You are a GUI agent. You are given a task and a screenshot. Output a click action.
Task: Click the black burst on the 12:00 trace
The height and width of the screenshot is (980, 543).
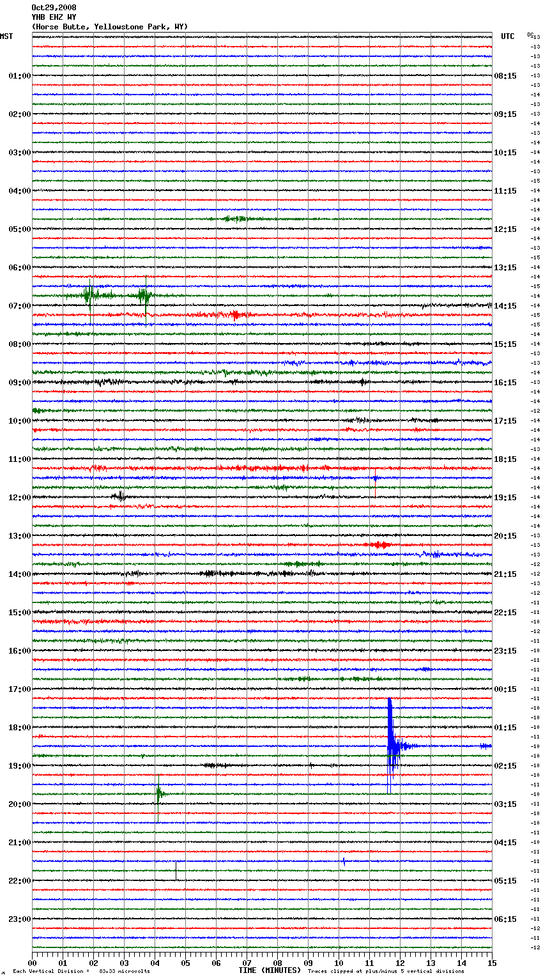(x=119, y=496)
